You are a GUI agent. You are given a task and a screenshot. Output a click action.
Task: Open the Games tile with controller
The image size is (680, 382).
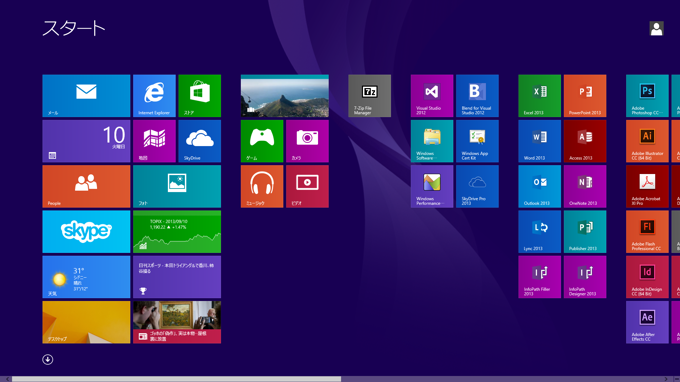[262, 141]
